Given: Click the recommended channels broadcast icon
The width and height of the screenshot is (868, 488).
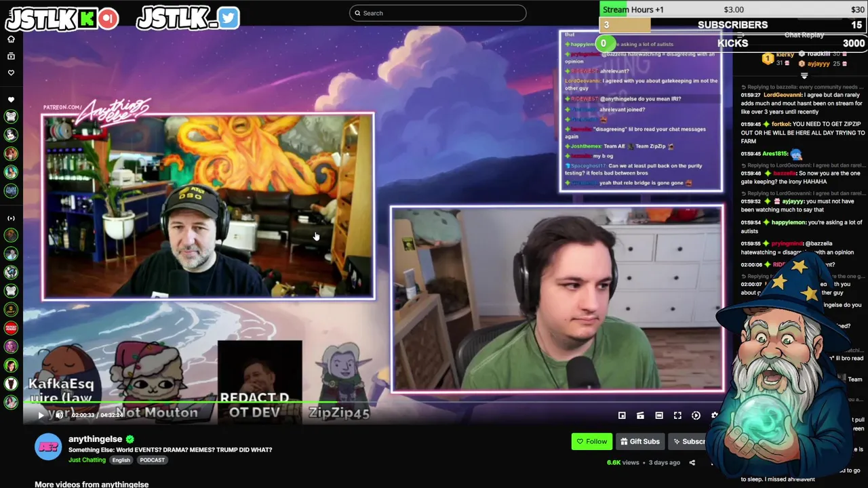Looking at the screenshot, I should tap(11, 218).
